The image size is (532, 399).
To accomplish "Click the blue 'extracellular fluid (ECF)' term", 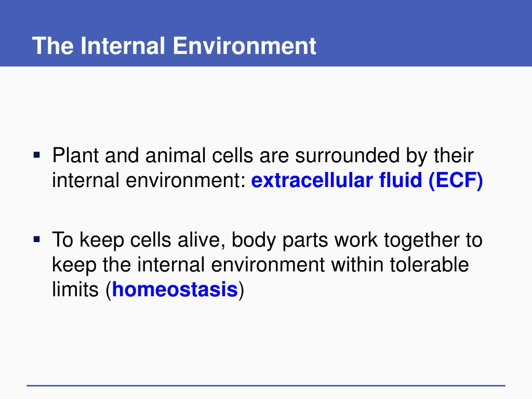I will (x=367, y=180).
